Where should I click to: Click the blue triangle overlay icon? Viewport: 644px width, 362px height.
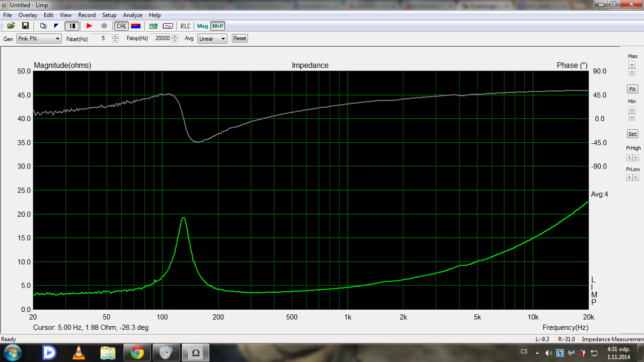coord(56,26)
